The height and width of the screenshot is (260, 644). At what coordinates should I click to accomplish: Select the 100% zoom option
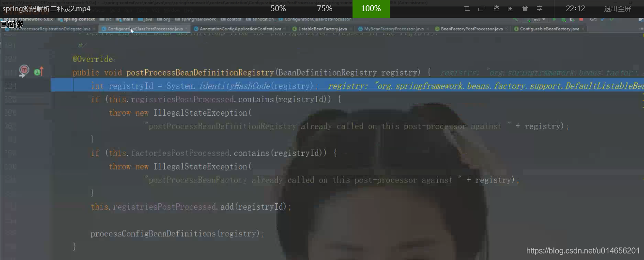pos(371,9)
